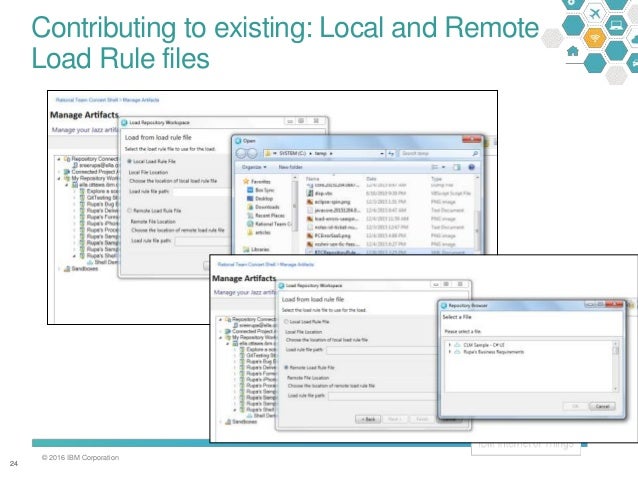
Task: Click the local Load rule file path field behind Open dialog
Action: pyautogui.click(x=202, y=192)
